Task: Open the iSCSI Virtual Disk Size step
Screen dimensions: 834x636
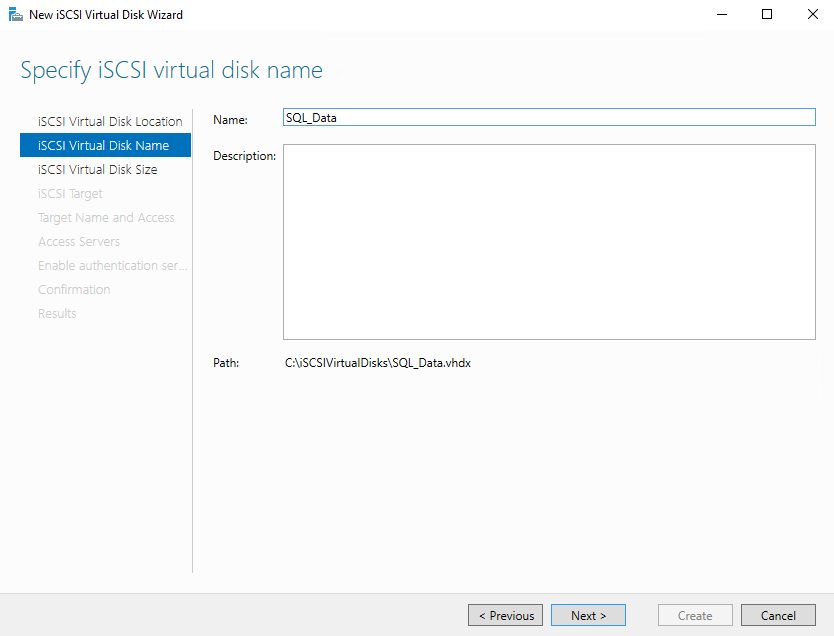Action: [97, 170]
